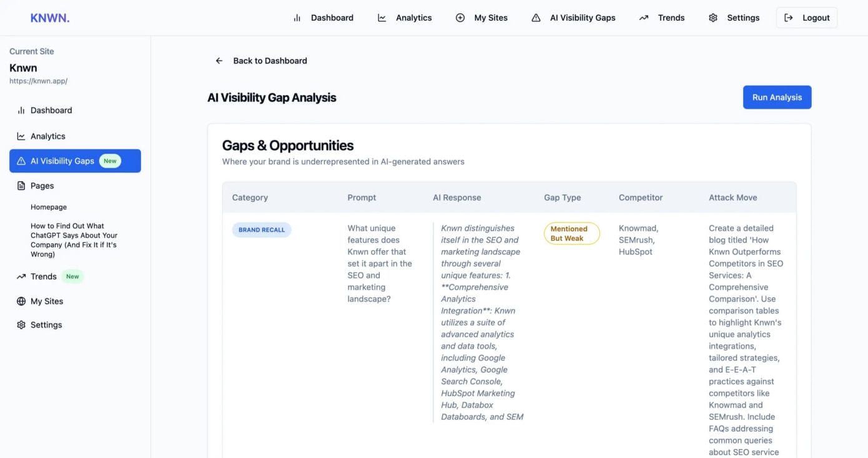
Task: Open Trends in the left sidebar
Action: 44,276
